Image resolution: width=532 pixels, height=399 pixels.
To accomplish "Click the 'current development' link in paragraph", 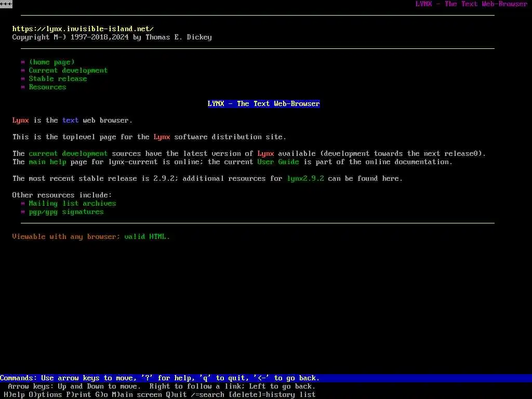I will coord(68,153).
